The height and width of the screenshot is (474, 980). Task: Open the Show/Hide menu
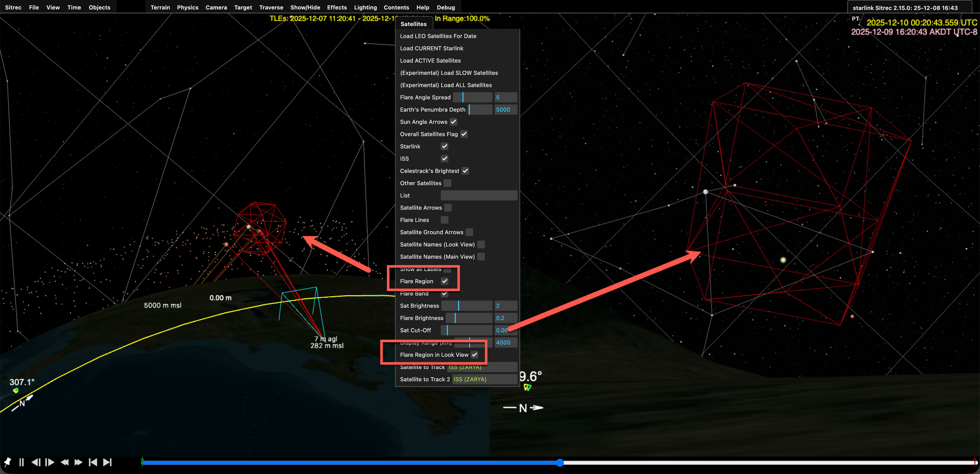tap(305, 7)
